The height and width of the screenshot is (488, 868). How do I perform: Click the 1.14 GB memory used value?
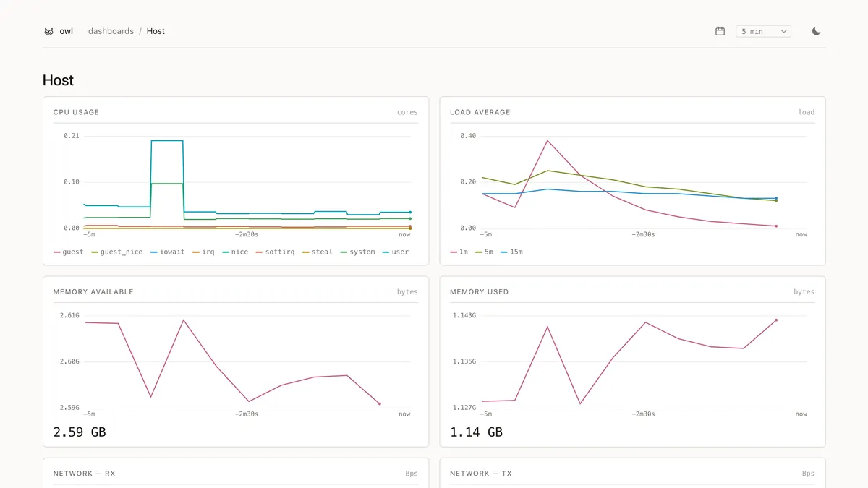click(x=476, y=432)
